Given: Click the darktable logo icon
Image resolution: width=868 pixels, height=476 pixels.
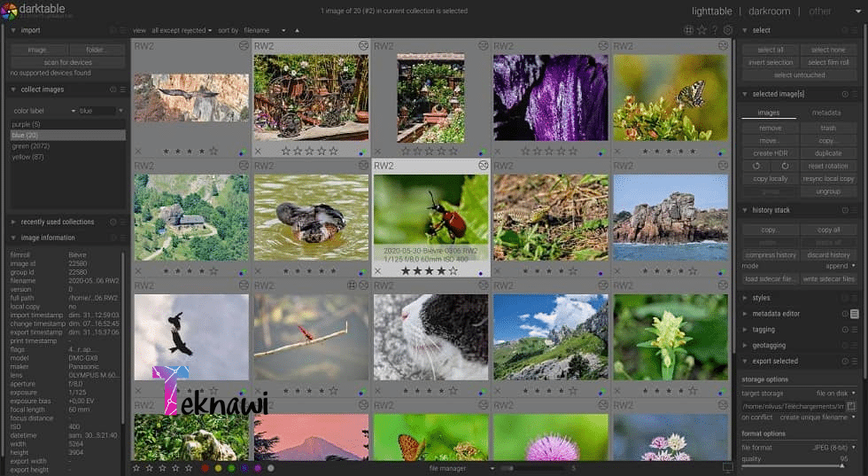Looking at the screenshot, I should (x=9, y=11).
